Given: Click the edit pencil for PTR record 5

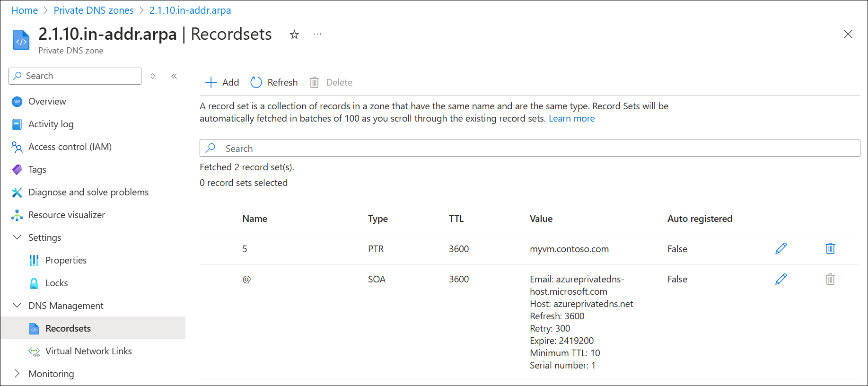Looking at the screenshot, I should 781,248.
